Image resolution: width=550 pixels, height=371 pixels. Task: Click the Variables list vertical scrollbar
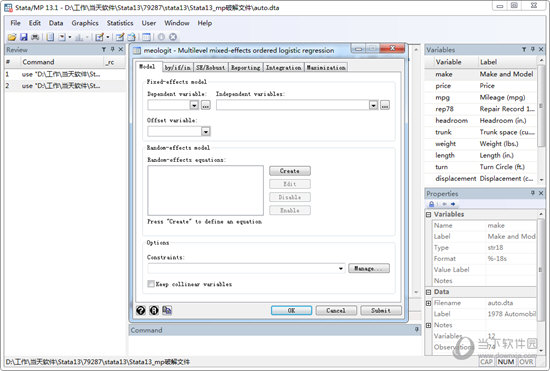point(541,120)
